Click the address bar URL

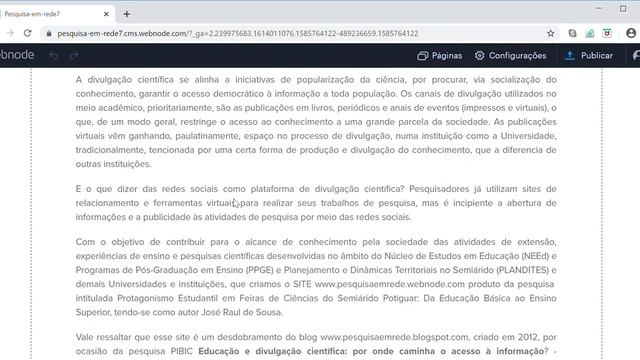238,33
